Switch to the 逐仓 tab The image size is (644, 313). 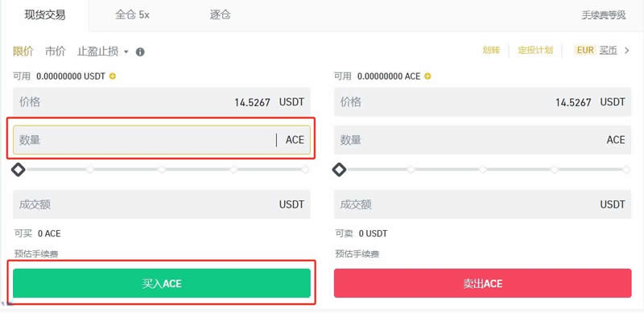click(220, 15)
